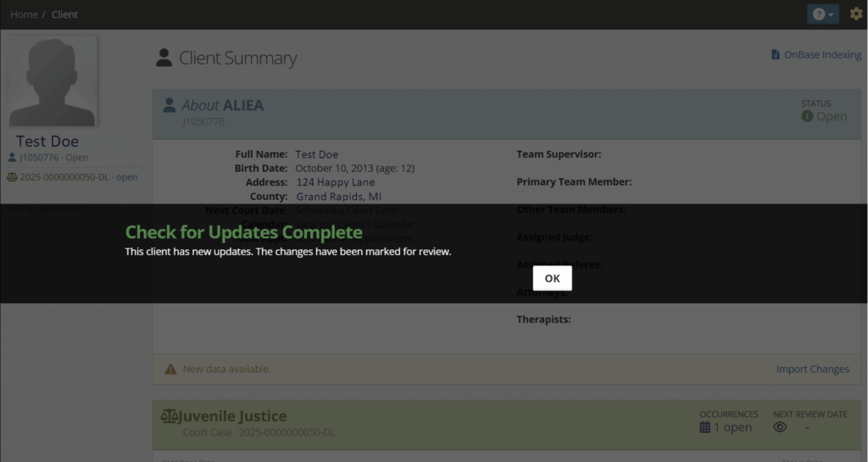Click Import Changes link

812,370
